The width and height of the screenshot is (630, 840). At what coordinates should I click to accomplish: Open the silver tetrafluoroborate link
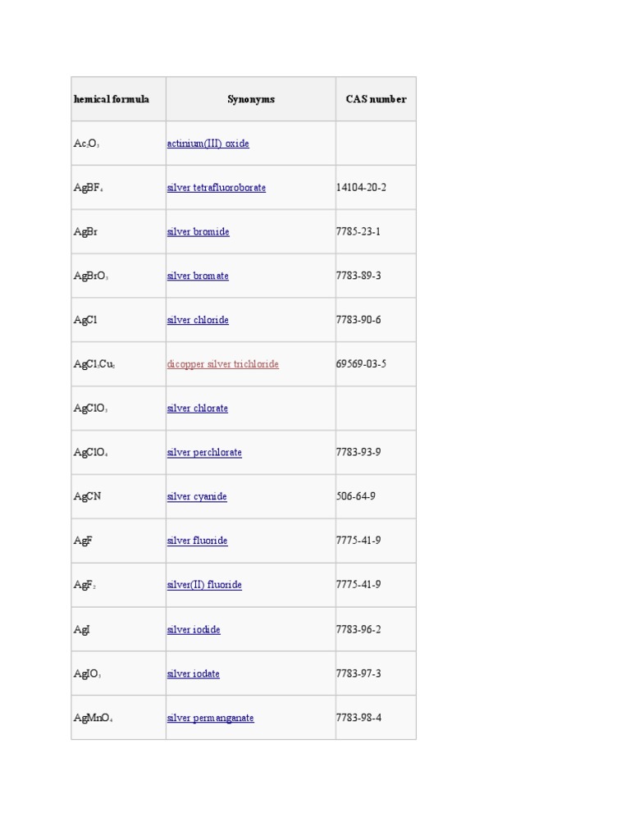pyautogui.click(x=216, y=188)
